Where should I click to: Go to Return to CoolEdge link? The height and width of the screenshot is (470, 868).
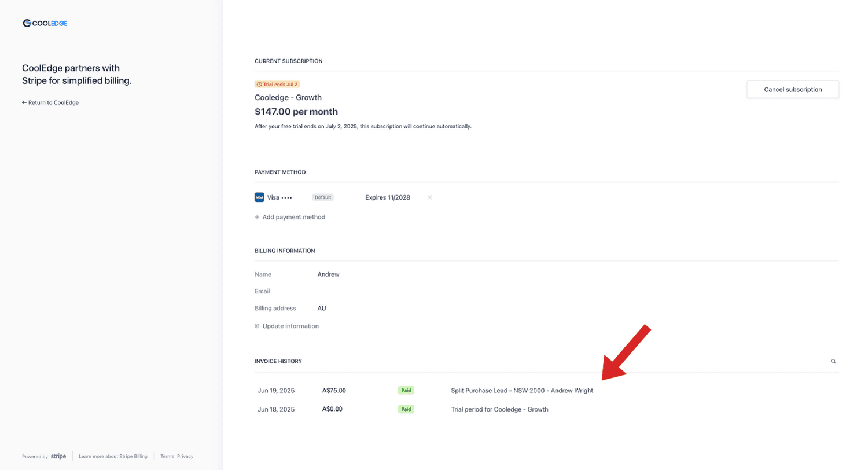coord(53,102)
